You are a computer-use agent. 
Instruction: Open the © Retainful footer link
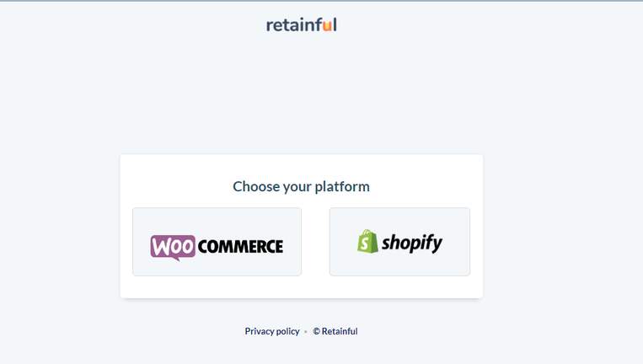[335, 331]
